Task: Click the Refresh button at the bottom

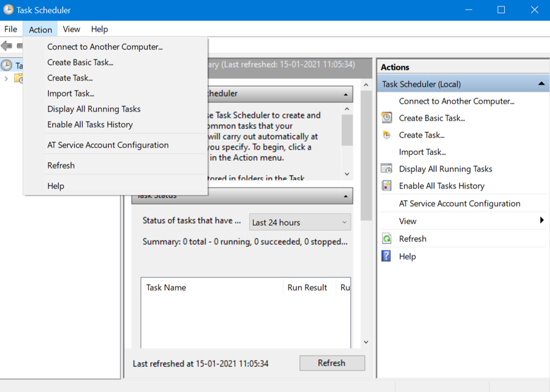Action: click(332, 363)
